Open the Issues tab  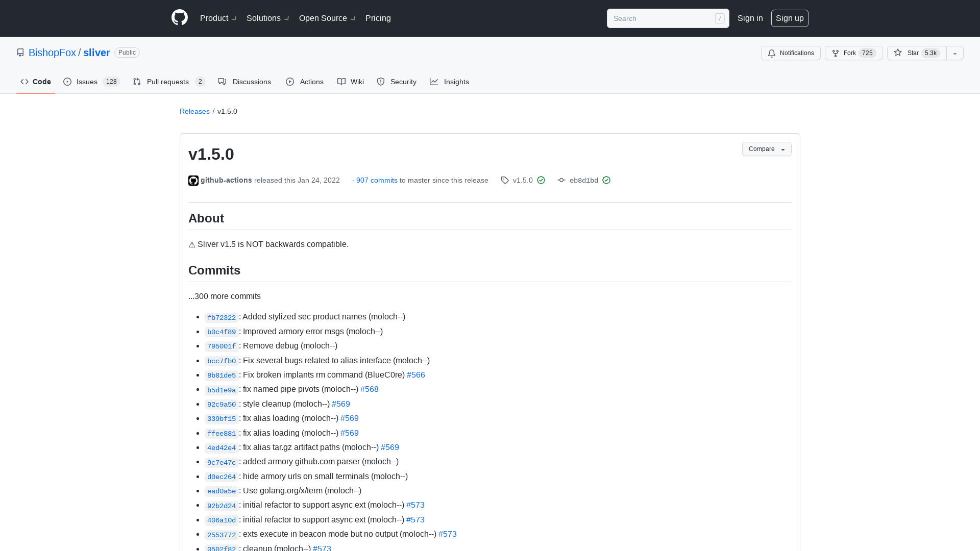(x=91, y=82)
